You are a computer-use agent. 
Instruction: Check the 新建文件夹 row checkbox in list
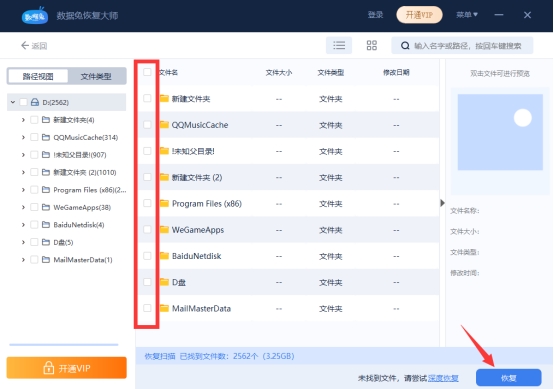click(x=147, y=98)
